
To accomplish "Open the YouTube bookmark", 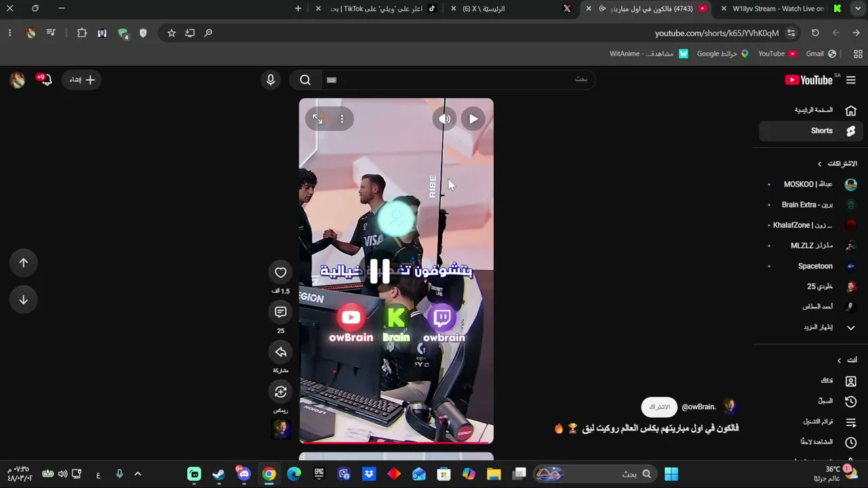I will click(777, 54).
